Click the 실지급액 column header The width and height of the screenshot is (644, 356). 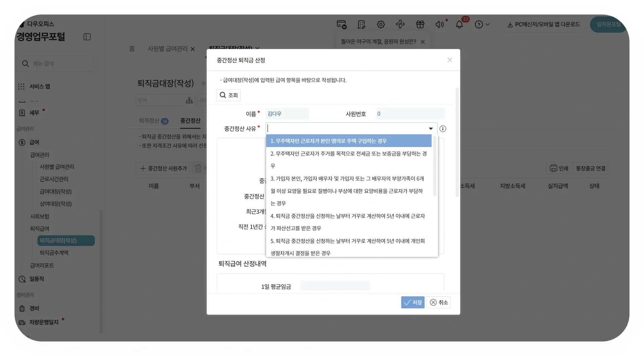point(558,186)
